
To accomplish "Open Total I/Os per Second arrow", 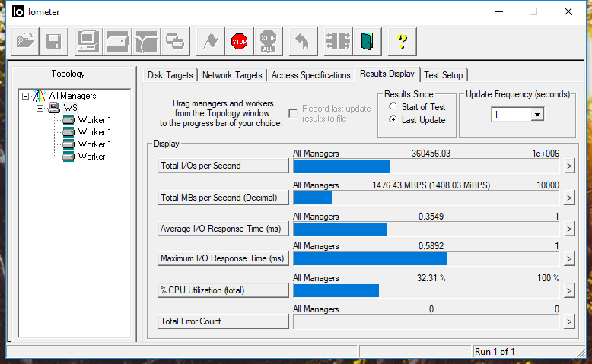I will pos(569,166).
